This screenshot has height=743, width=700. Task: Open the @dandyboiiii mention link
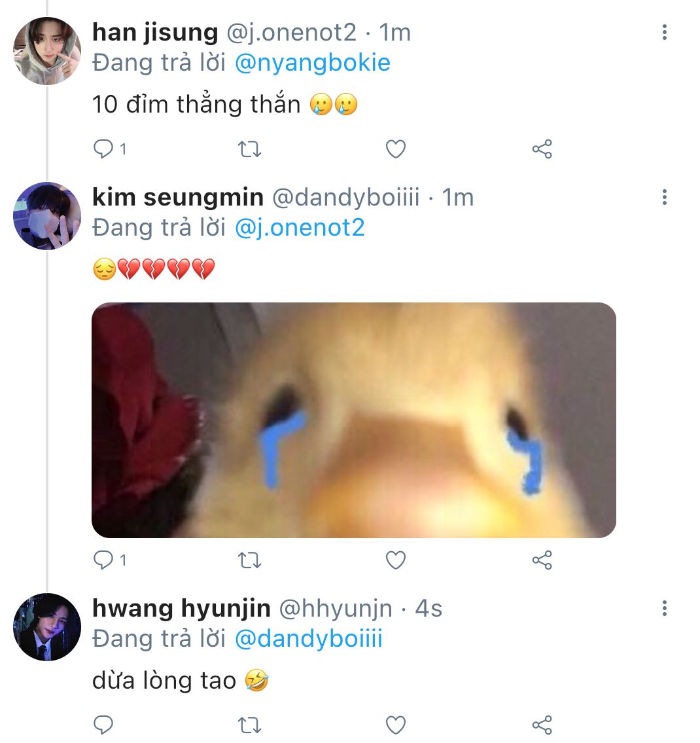coord(308,639)
